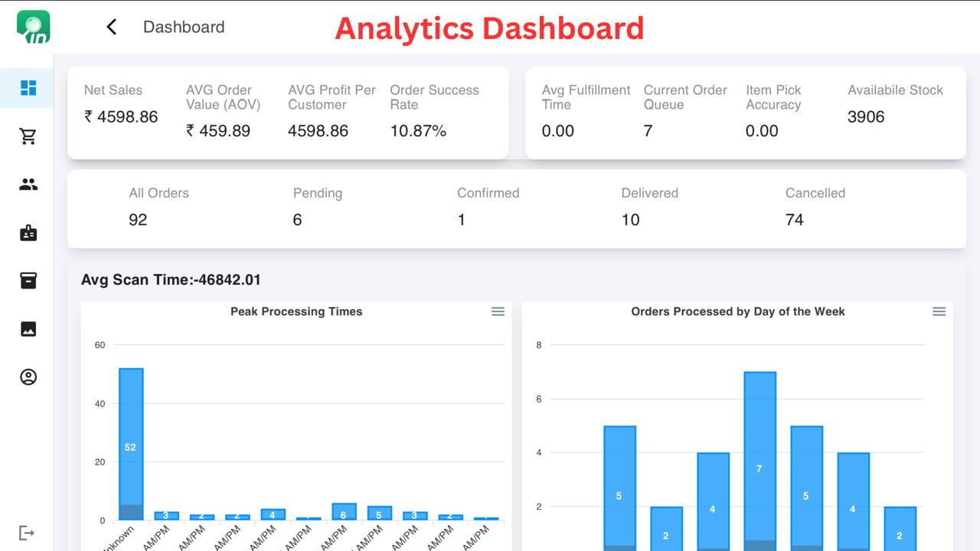The height and width of the screenshot is (551, 980).
Task: Click the ID badge sidebar icon
Action: [28, 233]
